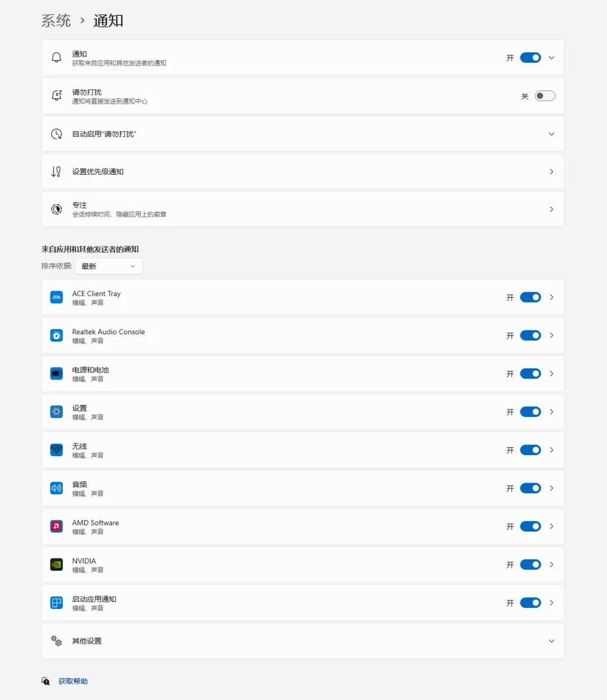The image size is (607, 700).
Task: Click the ACE Client Tray icon
Action: (57, 297)
